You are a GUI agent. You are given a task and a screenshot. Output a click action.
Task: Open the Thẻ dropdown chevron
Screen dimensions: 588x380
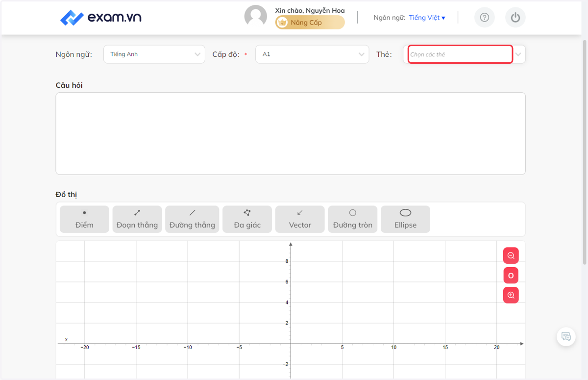coord(518,54)
